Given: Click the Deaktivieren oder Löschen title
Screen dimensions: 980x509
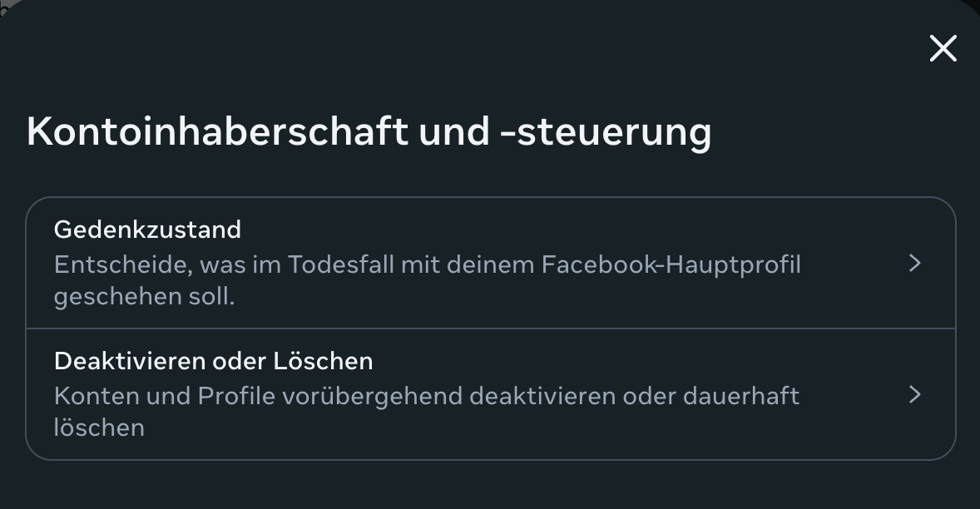Looking at the screenshot, I should (213, 361).
